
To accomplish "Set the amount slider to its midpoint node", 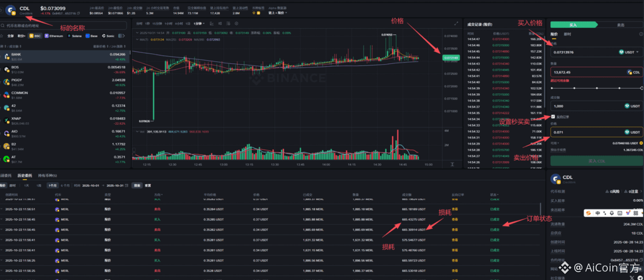I will coord(597,88).
